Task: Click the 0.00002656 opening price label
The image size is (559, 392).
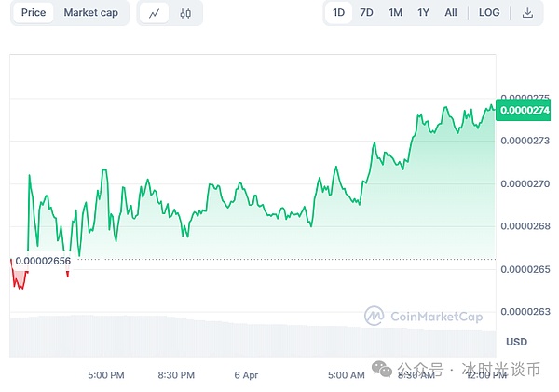Action: pos(42,260)
